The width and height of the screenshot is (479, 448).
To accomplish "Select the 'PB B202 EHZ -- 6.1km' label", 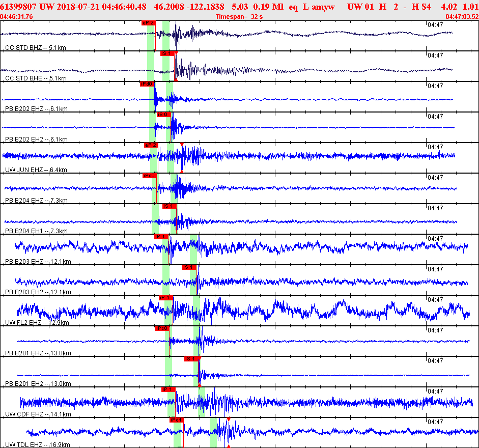I will (36, 109).
